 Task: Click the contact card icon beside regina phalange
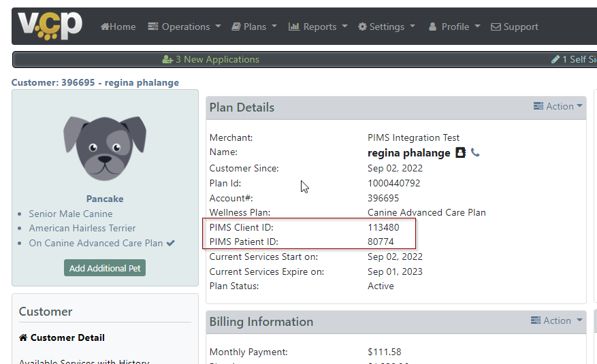pos(461,152)
